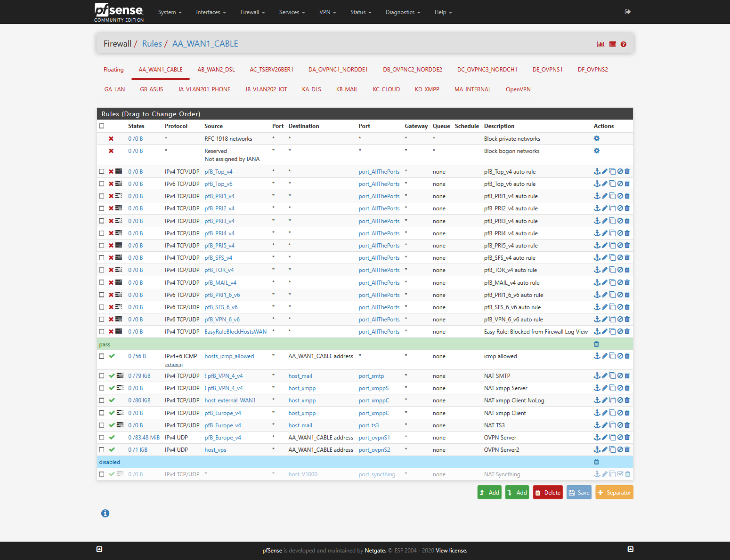
Task: Copy the OVPN Server rule
Action: (612, 437)
